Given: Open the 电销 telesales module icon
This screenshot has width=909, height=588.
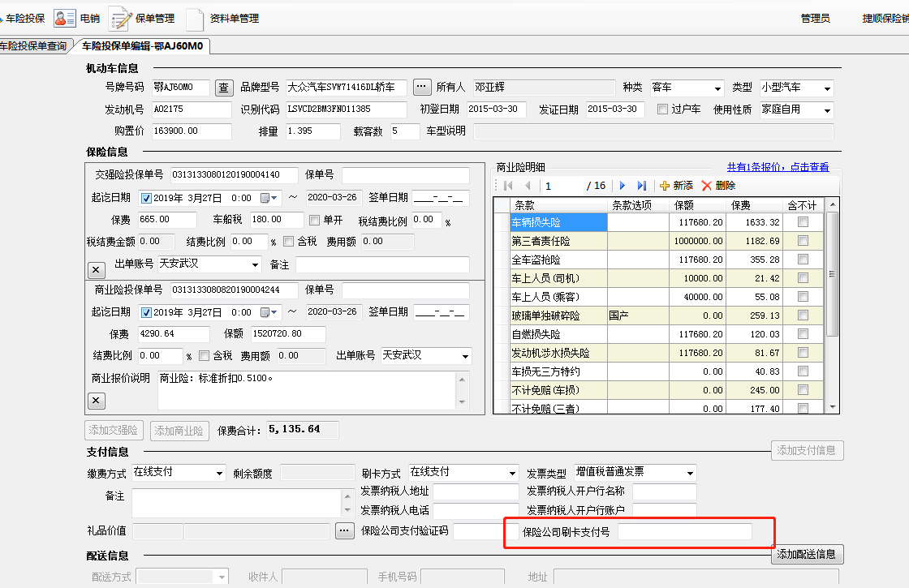Looking at the screenshot, I should 65,18.
